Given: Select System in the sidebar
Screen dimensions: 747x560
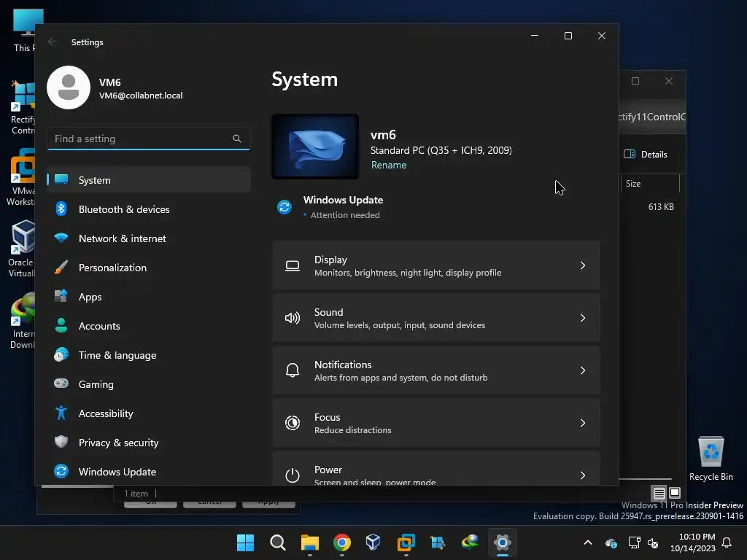Looking at the screenshot, I should click(x=149, y=180).
